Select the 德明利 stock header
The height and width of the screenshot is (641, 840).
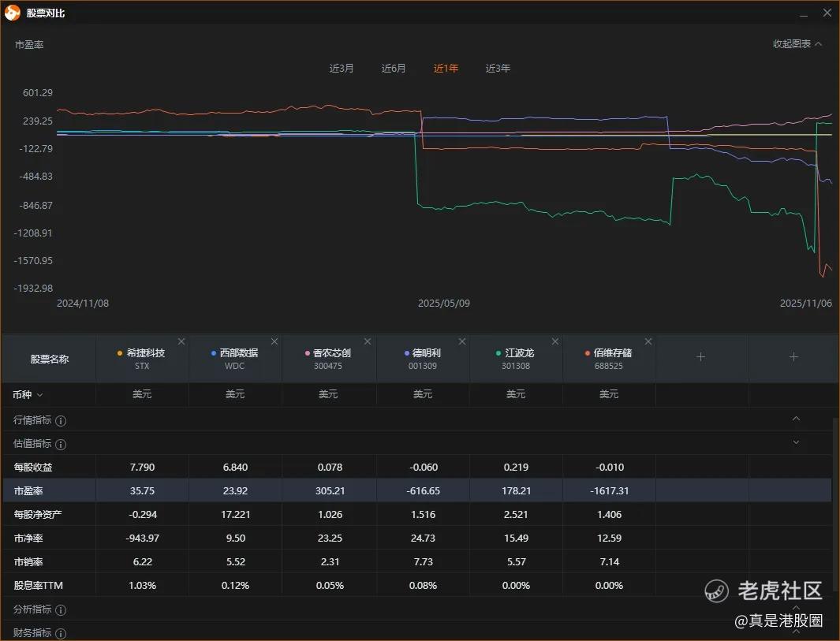[423, 359]
